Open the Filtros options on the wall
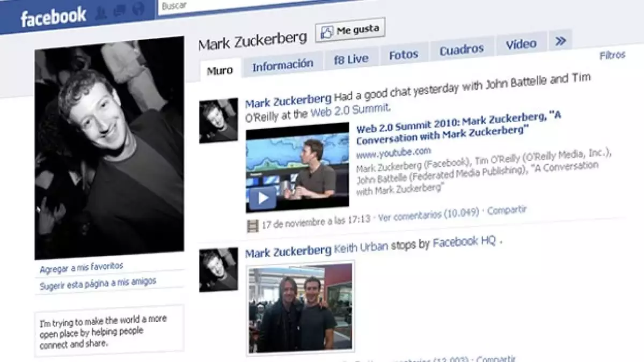644x362 pixels. [612, 55]
